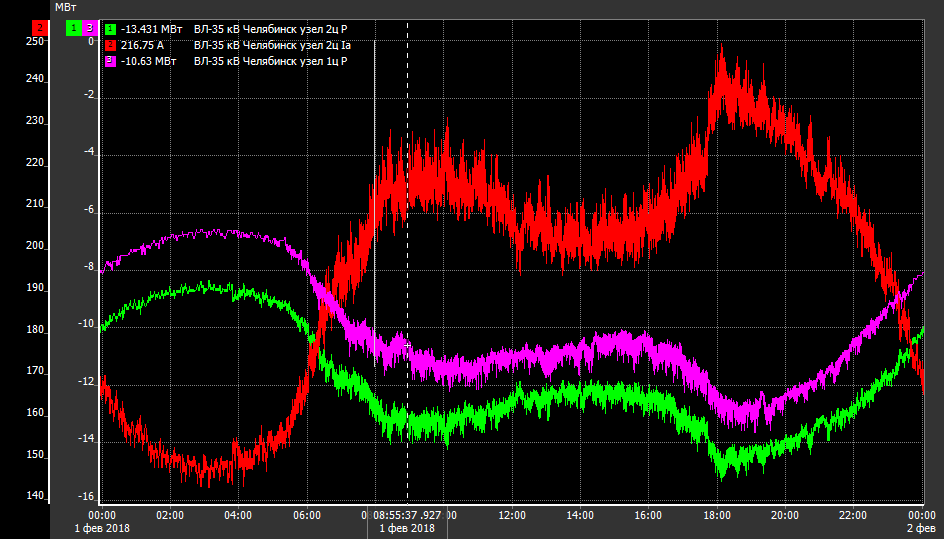This screenshot has height=539, width=944.
Task: Select the magenta axis badge numbered 3
Action: pos(90,28)
